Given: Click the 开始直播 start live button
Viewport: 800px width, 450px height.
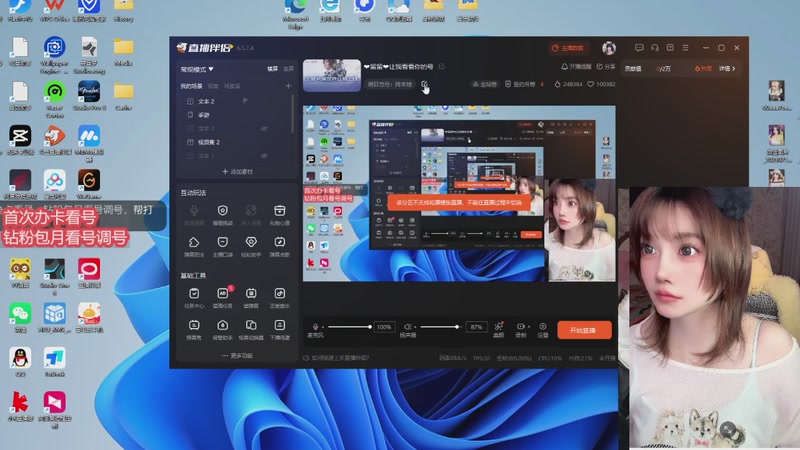Looking at the screenshot, I should [x=584, y=330].
